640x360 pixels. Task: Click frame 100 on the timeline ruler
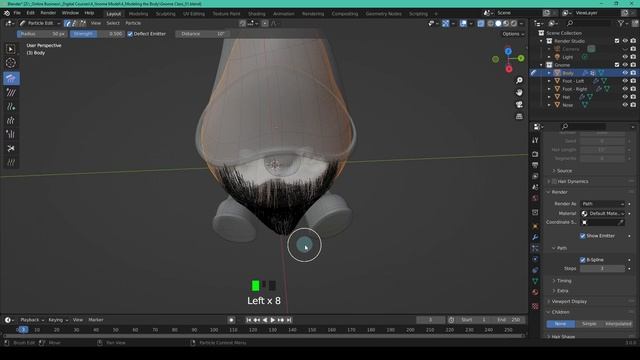[214, 330]
